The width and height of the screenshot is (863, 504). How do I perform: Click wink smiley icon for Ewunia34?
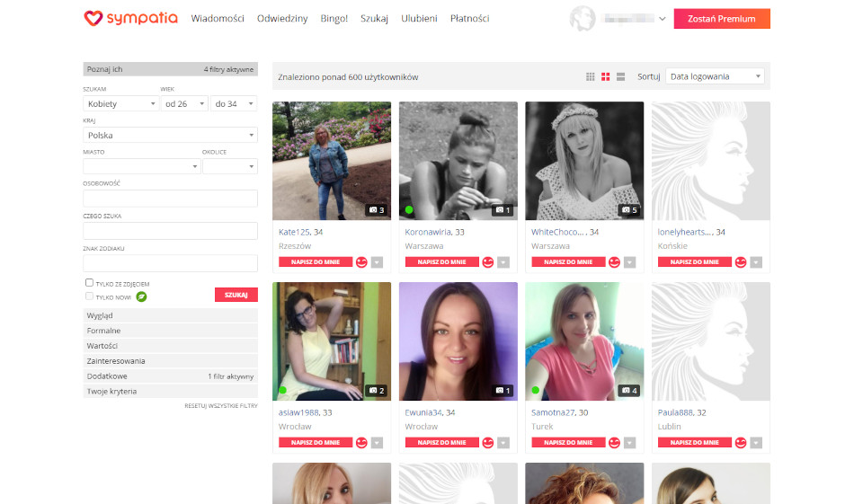(488, 442)
